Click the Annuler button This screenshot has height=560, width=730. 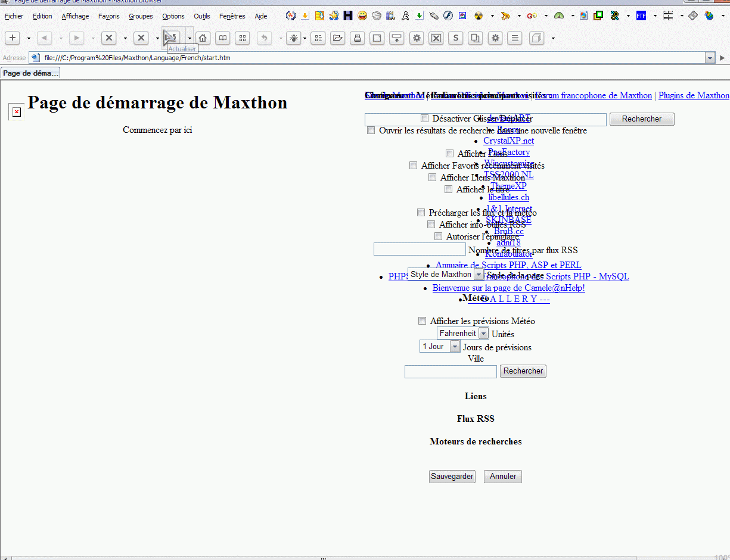coord(503,477)
